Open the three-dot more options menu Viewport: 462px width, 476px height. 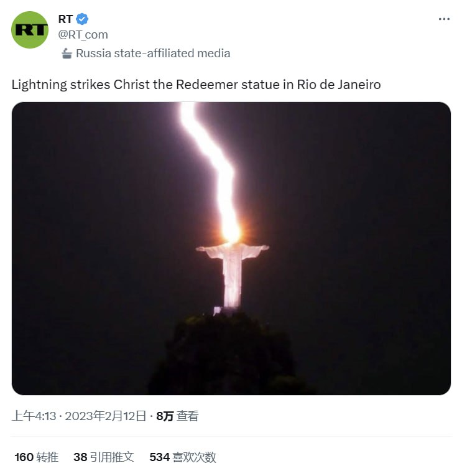point(444,19)
